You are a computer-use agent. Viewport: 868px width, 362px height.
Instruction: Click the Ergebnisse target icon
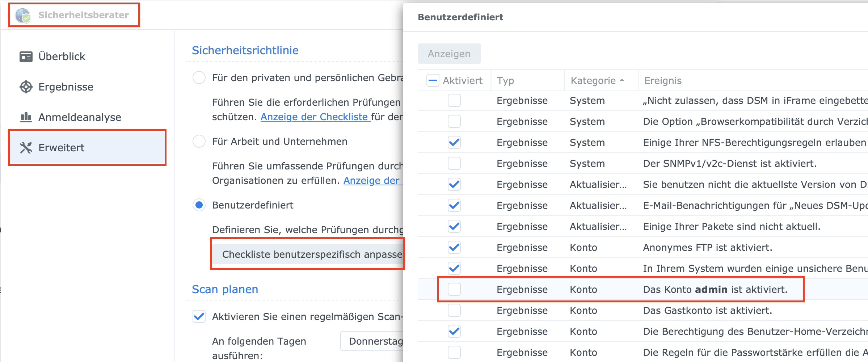pos(26,87)
